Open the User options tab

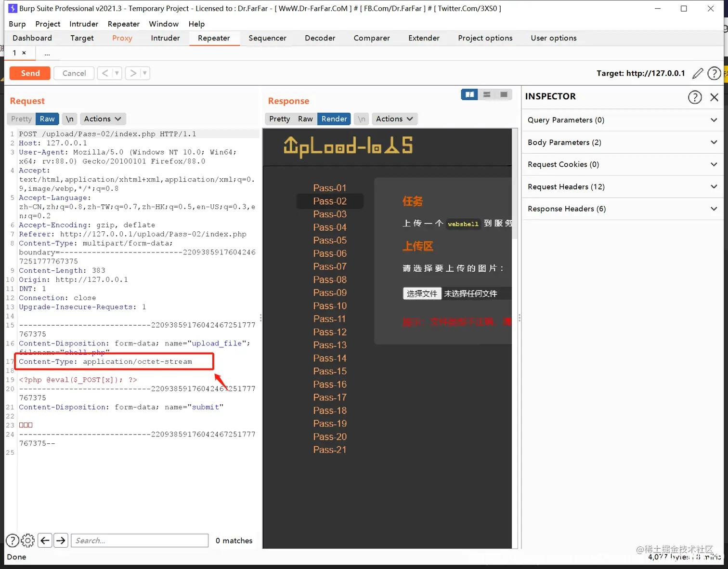[x=554, y=38]
